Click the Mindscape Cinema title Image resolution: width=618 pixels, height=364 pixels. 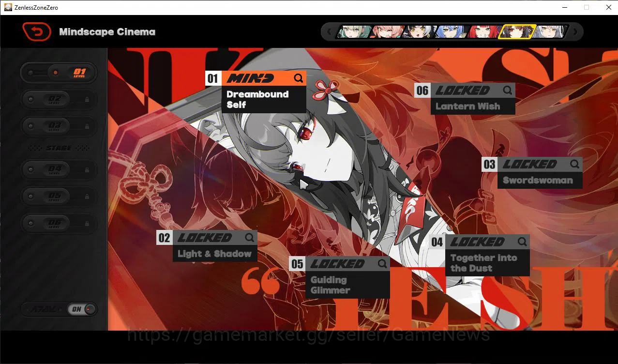(x=107, y=32)
